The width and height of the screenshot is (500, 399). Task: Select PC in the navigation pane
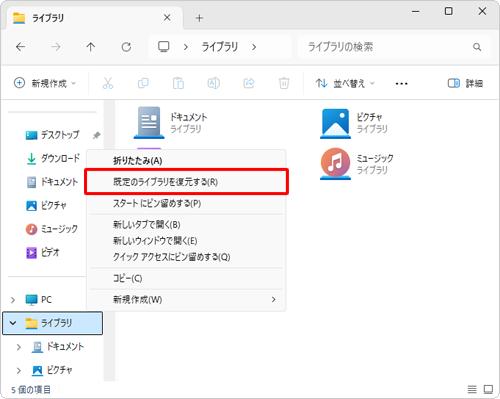pos(39,300)
